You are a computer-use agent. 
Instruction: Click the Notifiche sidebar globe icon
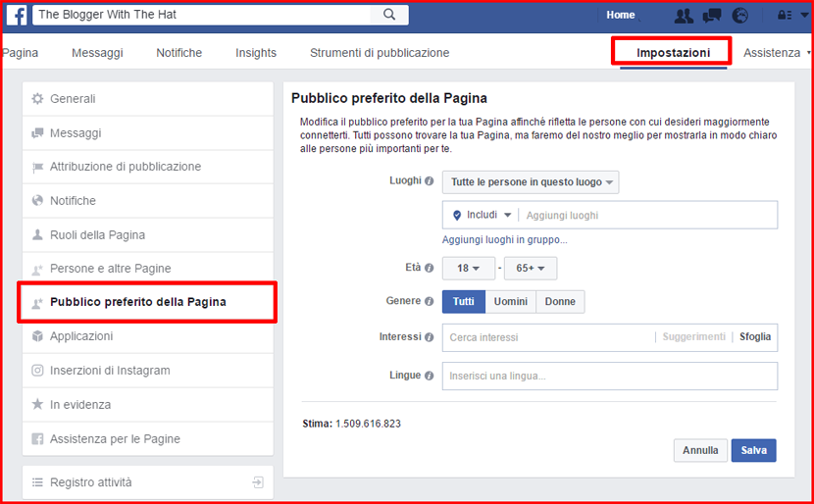37,200
